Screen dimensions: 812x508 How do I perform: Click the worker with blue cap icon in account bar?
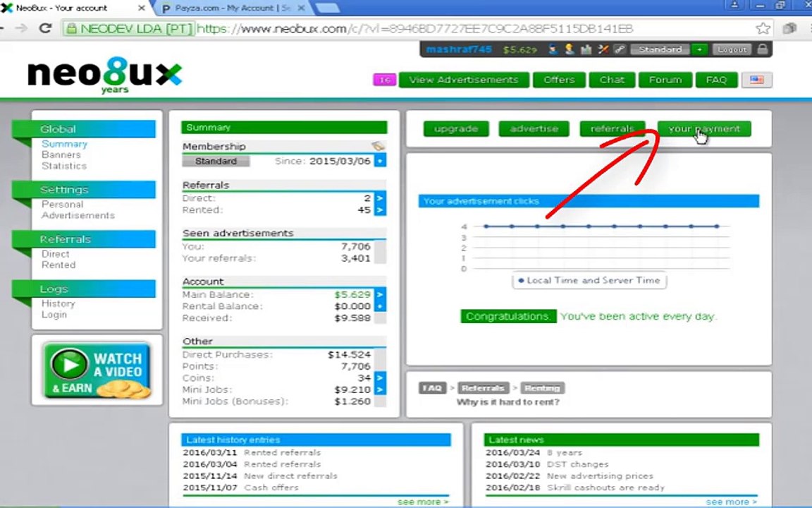[x=553, y=49]
